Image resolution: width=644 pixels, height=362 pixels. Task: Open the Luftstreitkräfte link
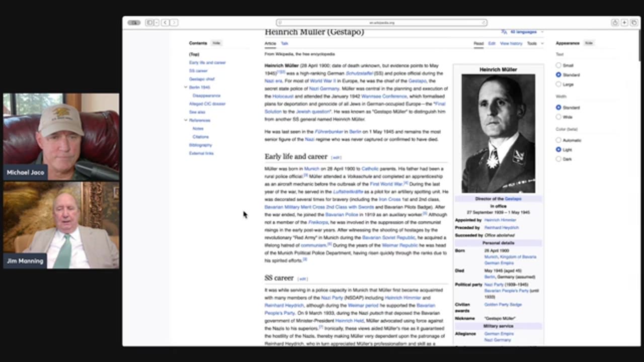(348, 192)
